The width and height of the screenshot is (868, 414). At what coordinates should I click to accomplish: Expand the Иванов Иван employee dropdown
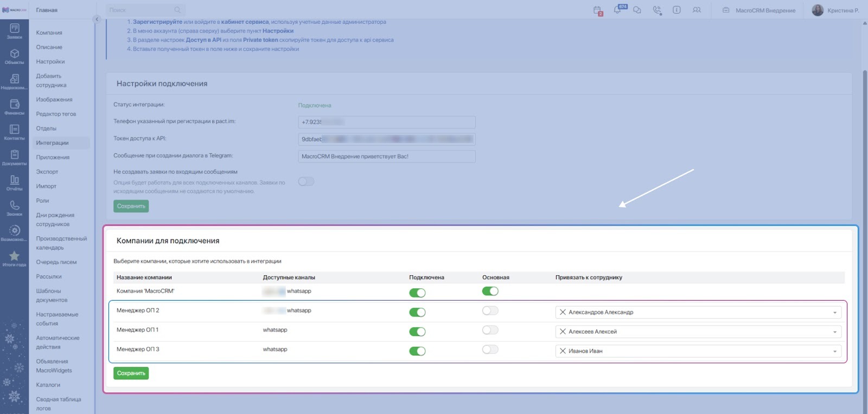click(698, 351)
